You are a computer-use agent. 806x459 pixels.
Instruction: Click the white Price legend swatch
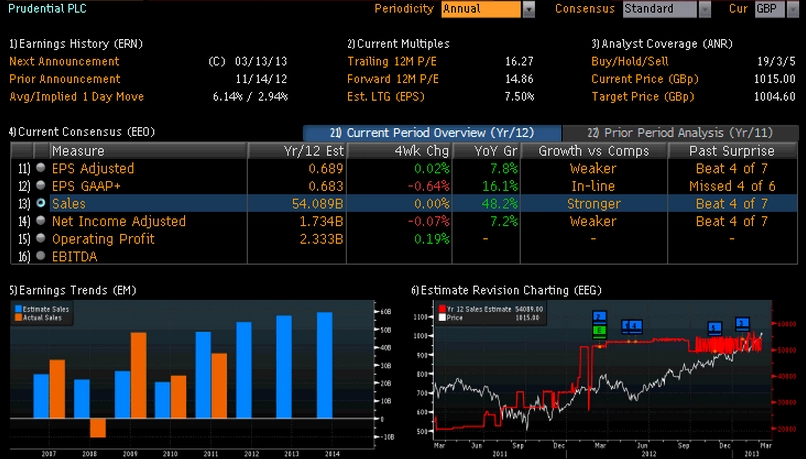[x=442, y=318]
